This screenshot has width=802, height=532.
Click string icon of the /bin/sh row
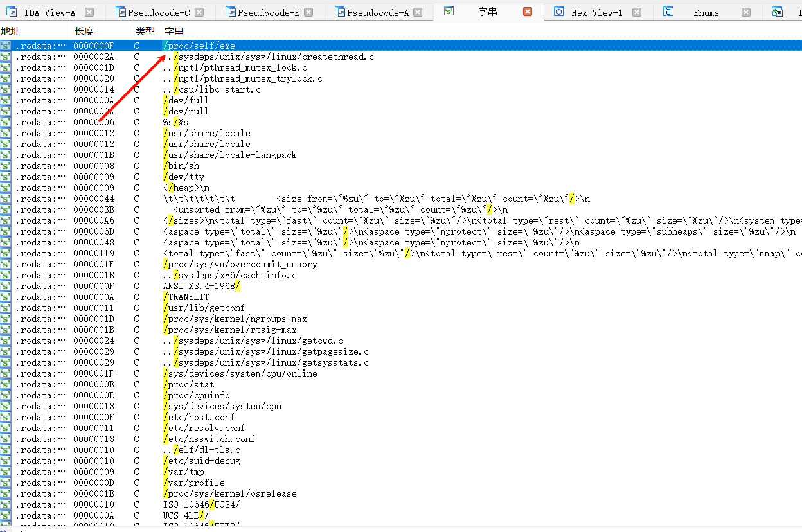click(x=6, y=166)
